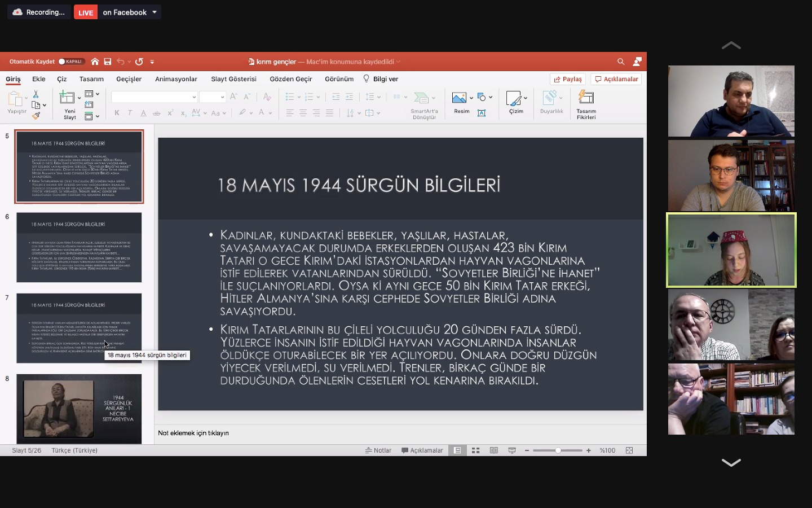Viewport: 812px width, 508px height.
Task: Click the Redo/repeat arrow icon
Action: click(139, 62)
